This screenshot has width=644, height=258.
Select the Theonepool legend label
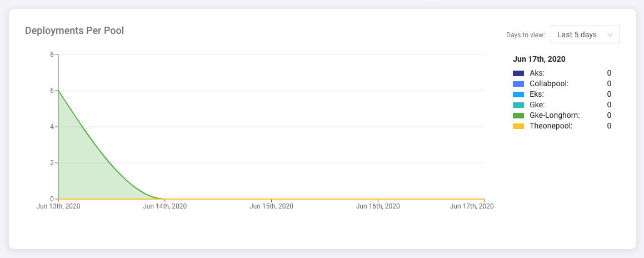[551, 126]
